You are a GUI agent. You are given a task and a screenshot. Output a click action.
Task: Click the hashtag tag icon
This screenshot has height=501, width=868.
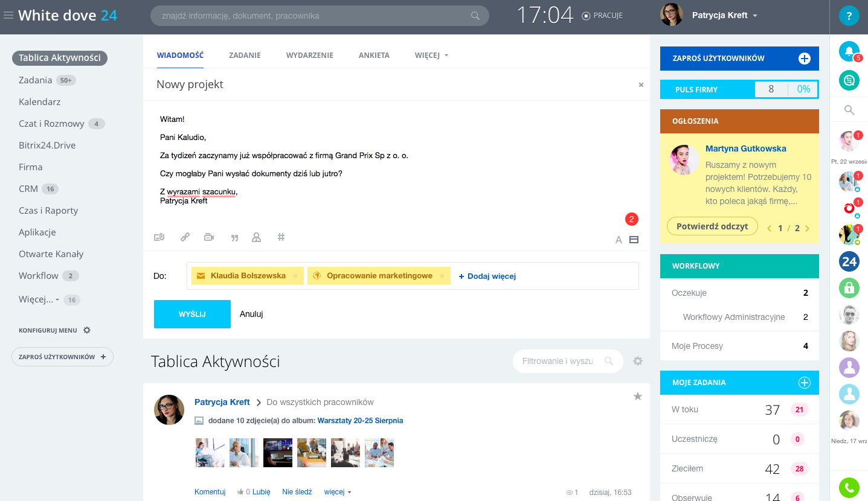point(281,237)
